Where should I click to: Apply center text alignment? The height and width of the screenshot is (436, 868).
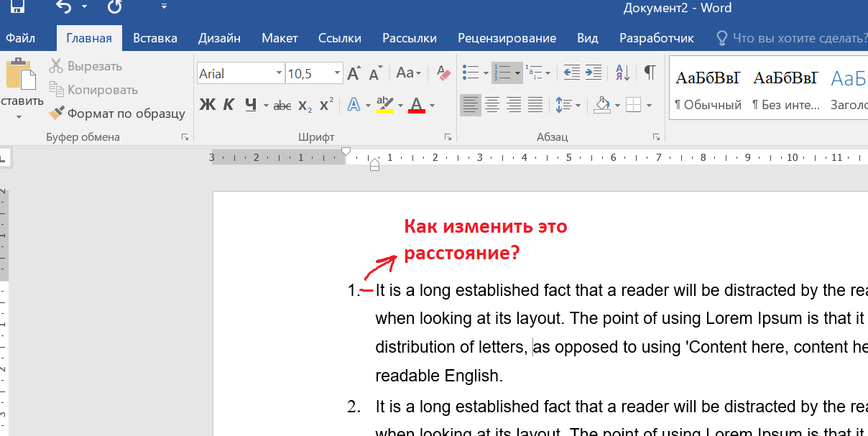[x=492, y=105]
